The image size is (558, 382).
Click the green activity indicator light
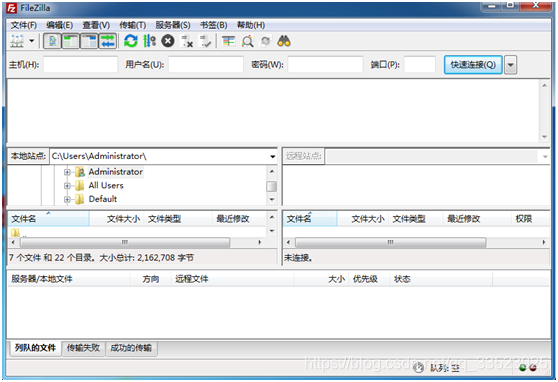522,368
